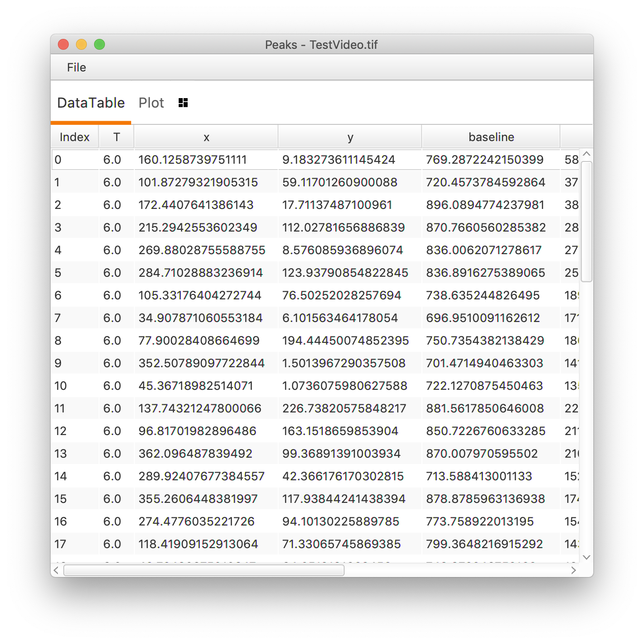Image resolution: width=644 pixels, height=644 pixels.
Task: Select y value 1.0736075980627588
Action: click(345, 386)
